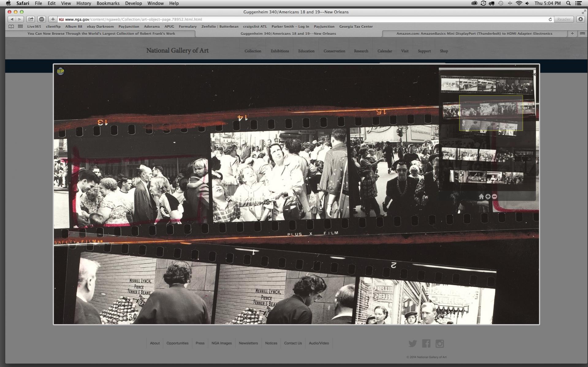588x367 pixels.
Task: Open Notification Center icon
Action: [x=579, y=3]
